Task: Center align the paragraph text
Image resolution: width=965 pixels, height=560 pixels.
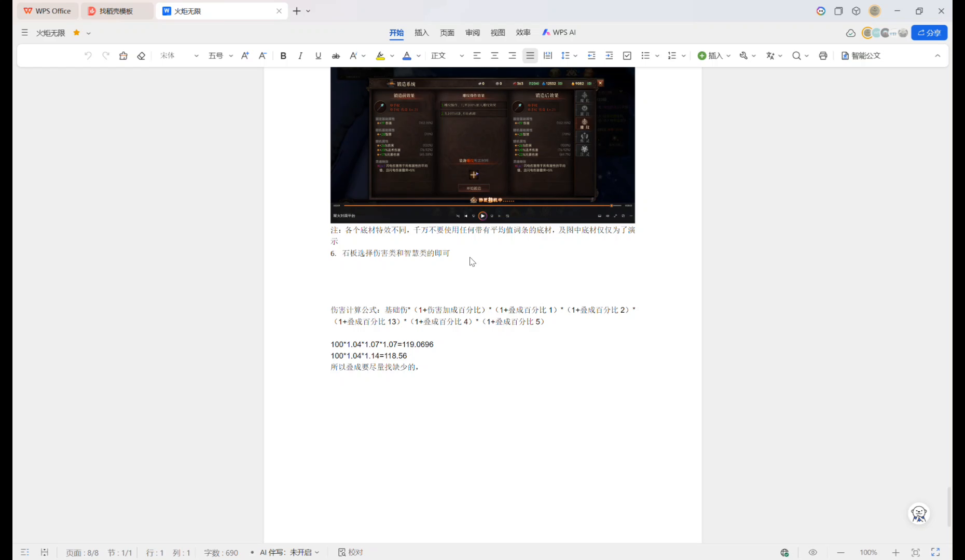Action: (x=494, y=55)
